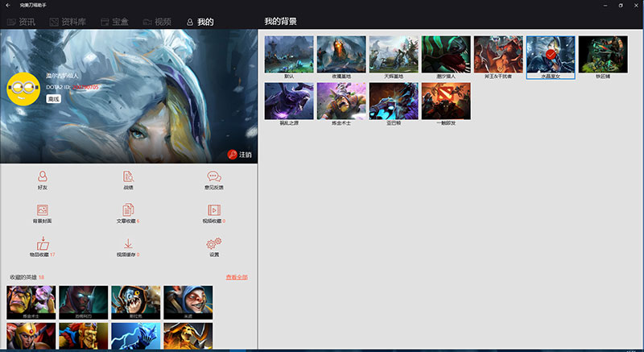Click the yellow Minion profile avatar
This screenshot has width=644, height=352.
tap(23, 89)
